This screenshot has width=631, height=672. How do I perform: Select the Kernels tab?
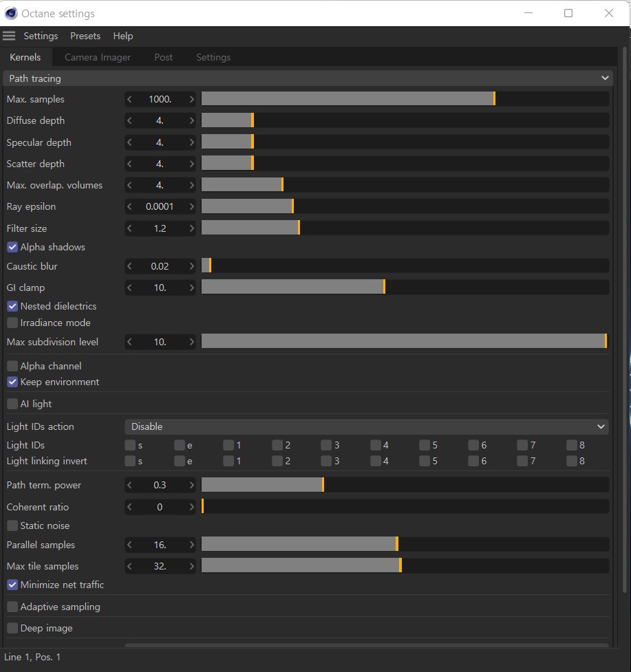coord(25,57)
